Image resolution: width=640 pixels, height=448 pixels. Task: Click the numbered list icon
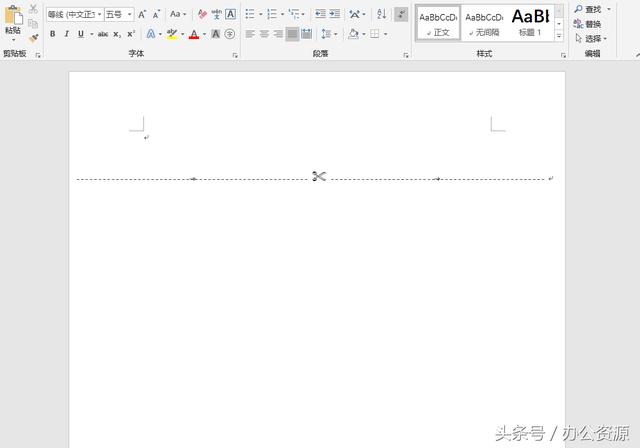click(271, 14)
